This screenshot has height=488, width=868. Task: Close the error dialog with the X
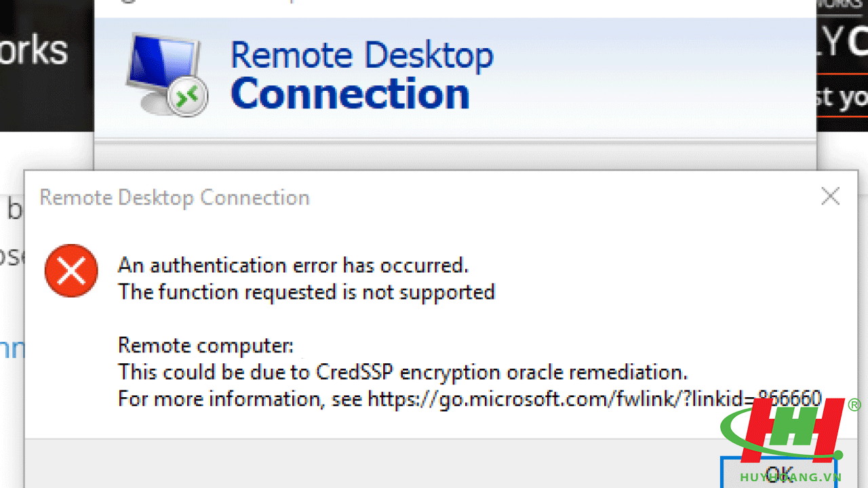pos(830,197)
